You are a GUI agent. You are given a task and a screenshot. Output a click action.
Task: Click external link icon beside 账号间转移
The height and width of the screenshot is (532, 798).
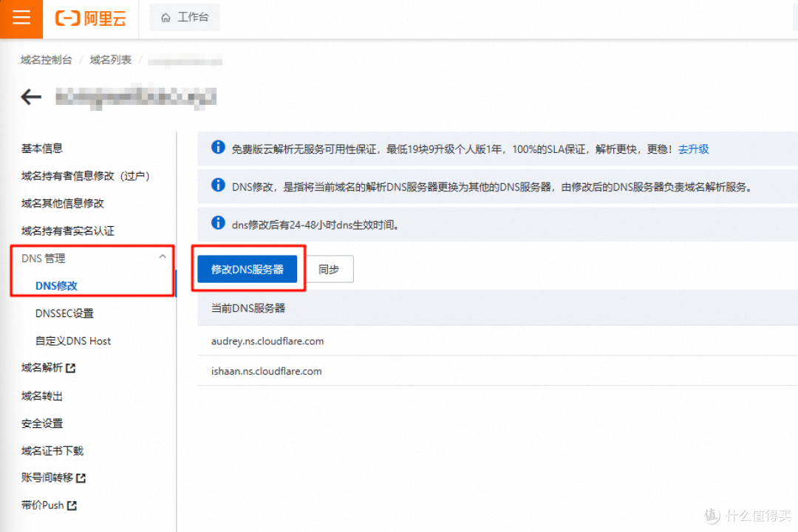tap(81, 478)
